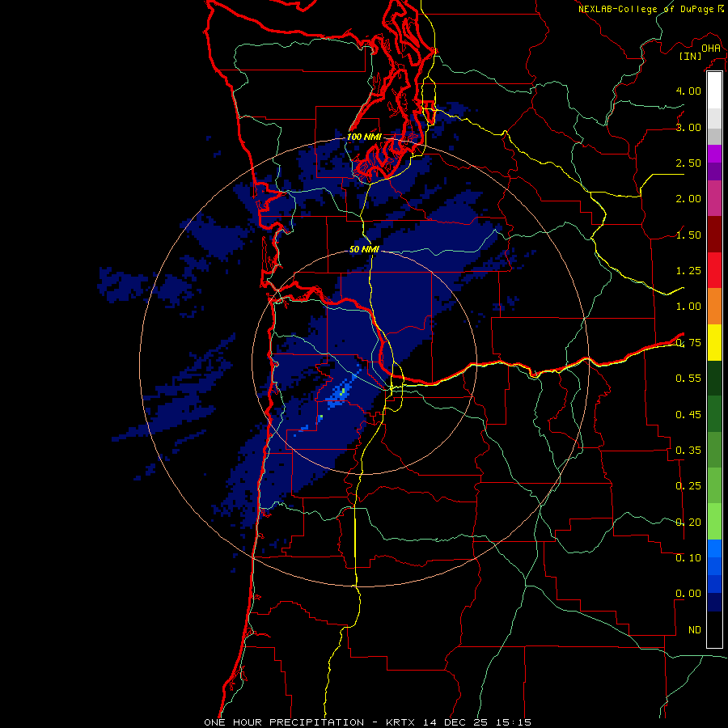
Task: Click the "ONE HOUR PRECIPITATION" title text
Action: (x=284, y=722)
